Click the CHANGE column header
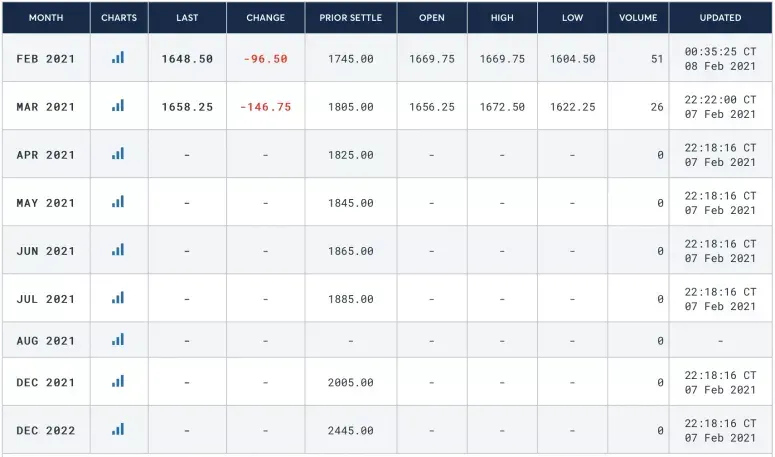 coord(266,18)
